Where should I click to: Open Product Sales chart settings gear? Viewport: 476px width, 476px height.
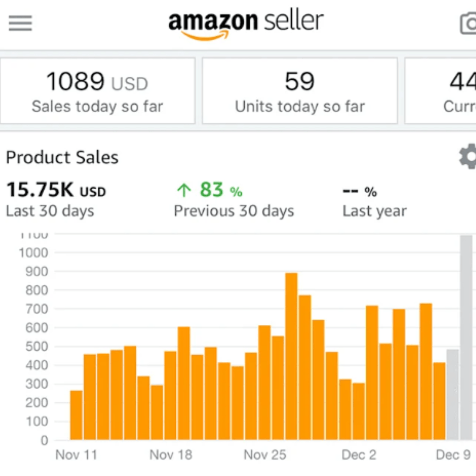pyautogui.click(x=467, y=156)
